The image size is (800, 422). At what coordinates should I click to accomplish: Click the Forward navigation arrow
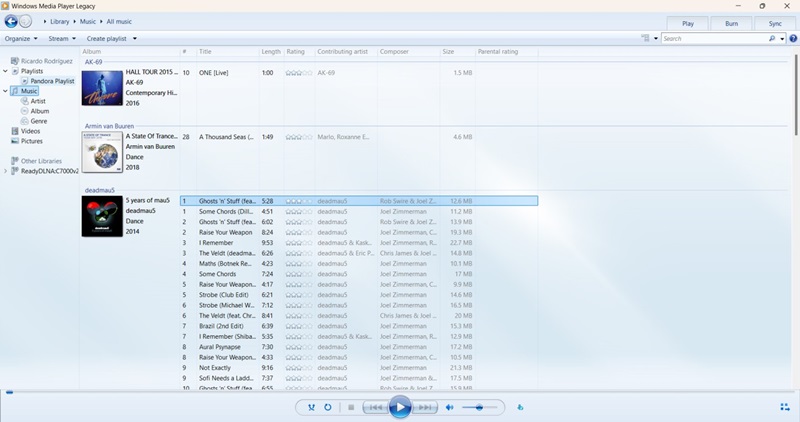click(x=26, y=21)
